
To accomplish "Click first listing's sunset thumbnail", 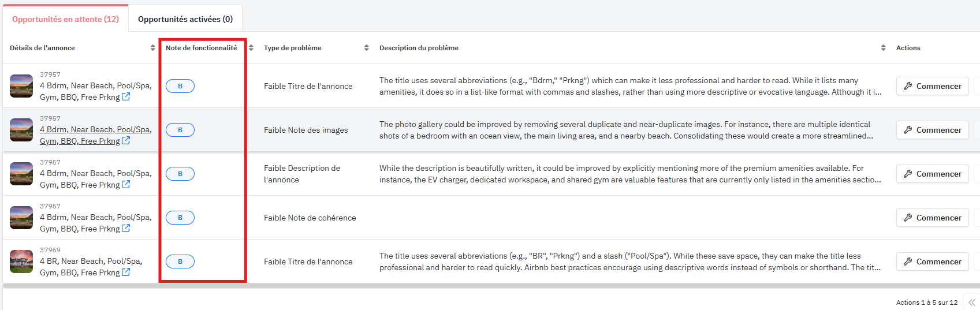I will [21, 86].
